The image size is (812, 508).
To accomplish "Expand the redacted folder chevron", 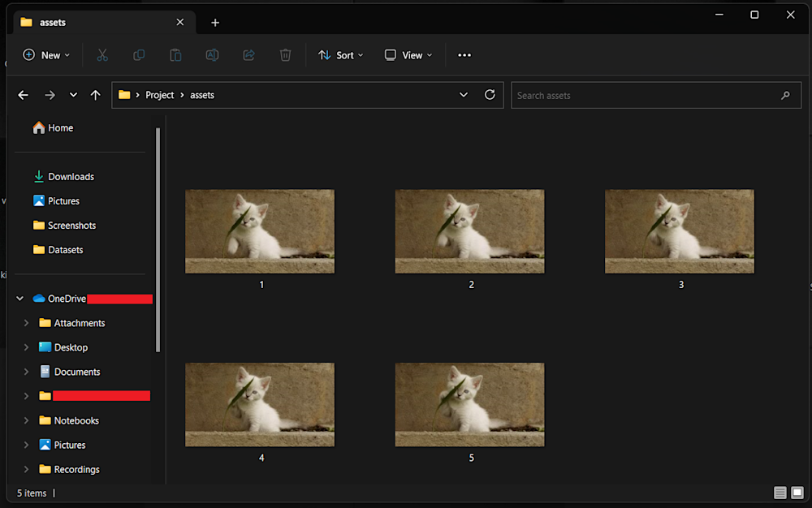I will [x=26, y=396].
